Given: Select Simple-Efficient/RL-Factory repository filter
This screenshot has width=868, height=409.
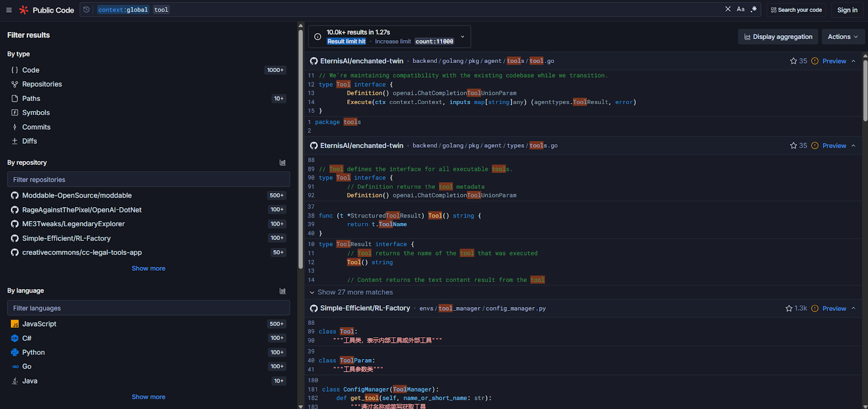Looking at the screenshot, I should click(148, 238).
